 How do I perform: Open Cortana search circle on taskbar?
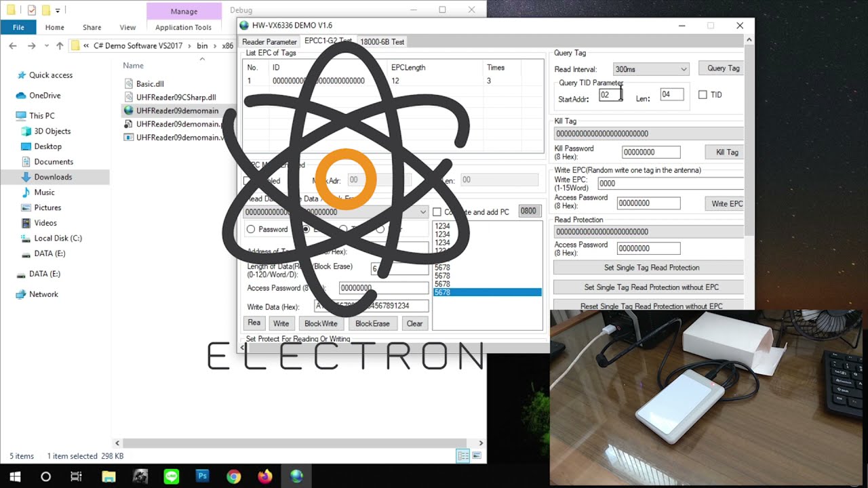click(x=45, y=476)
